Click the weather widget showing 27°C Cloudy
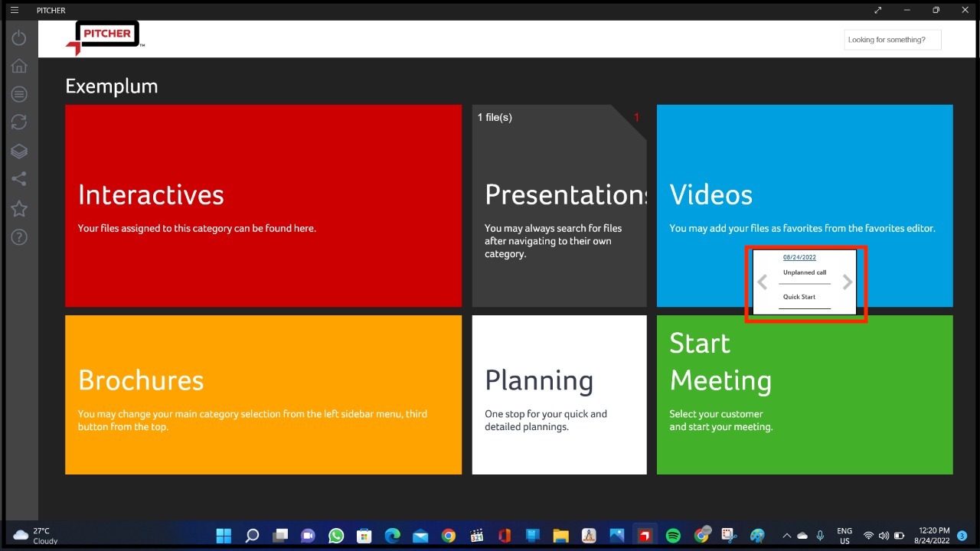Screen dimensions: 980x551 [31, 535]
